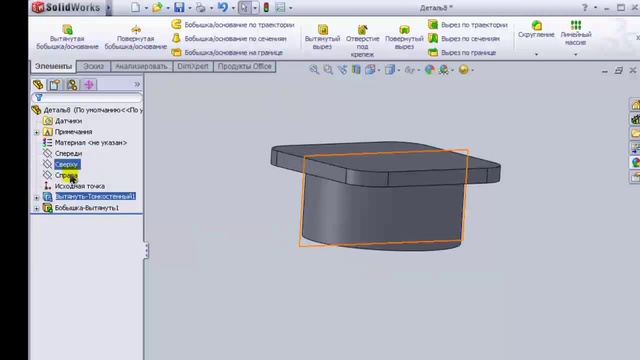Switch to the Элементы tab
The width and height of the screenshot is (640, 360).
pyautogui.click(x=53, y=67)
